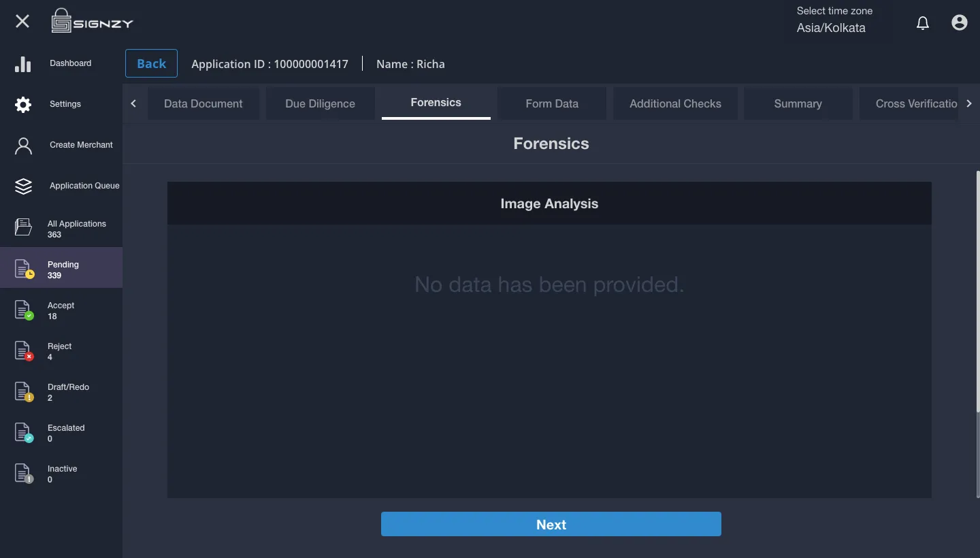
Task: Open the Additional Checks tab
Action: (675, 103)
